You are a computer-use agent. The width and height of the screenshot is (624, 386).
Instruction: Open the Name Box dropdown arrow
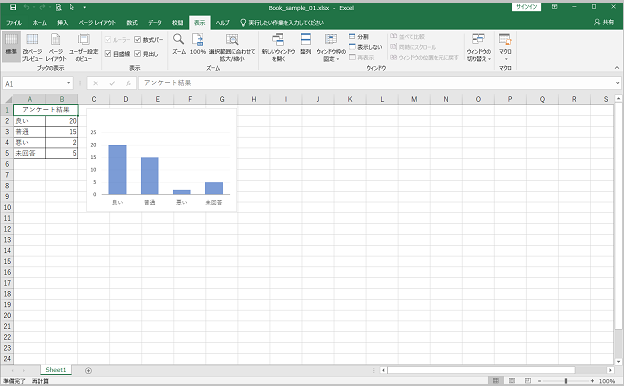tap(68, 83)
